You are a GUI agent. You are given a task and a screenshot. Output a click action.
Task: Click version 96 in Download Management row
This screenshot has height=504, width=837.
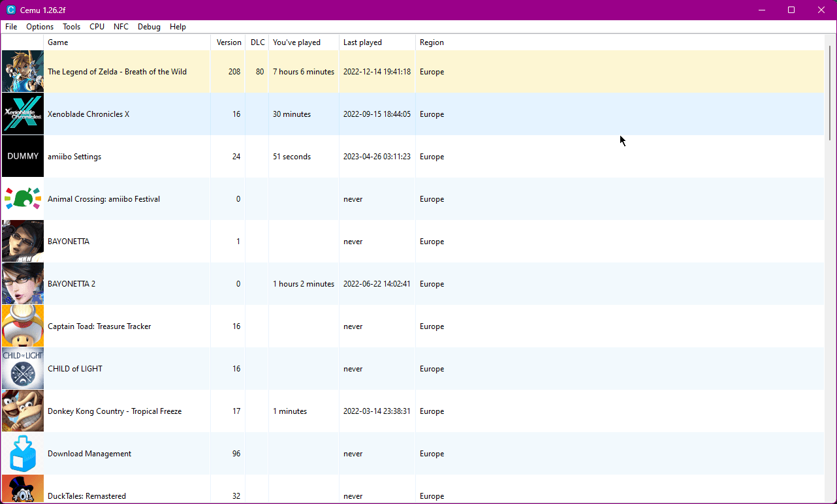tap(236, 454)
